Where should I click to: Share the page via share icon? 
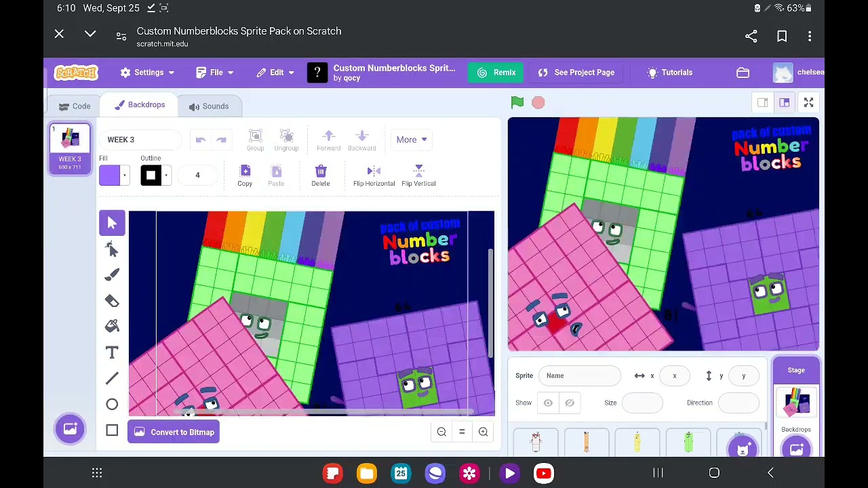coord(751,37)
